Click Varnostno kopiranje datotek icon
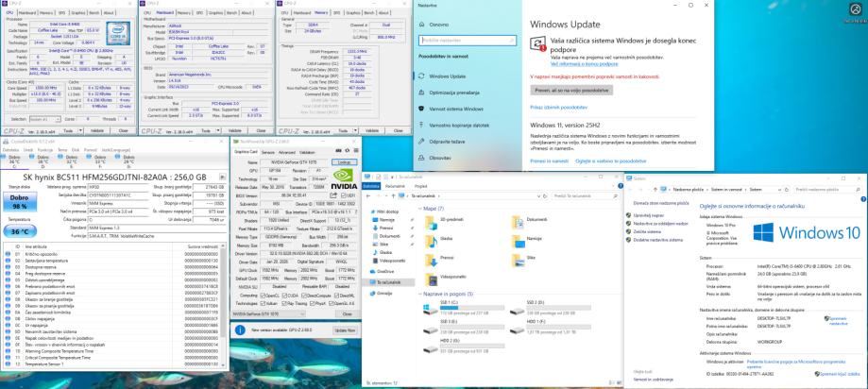This screenshot has width=868, height=389. (422, 125)
